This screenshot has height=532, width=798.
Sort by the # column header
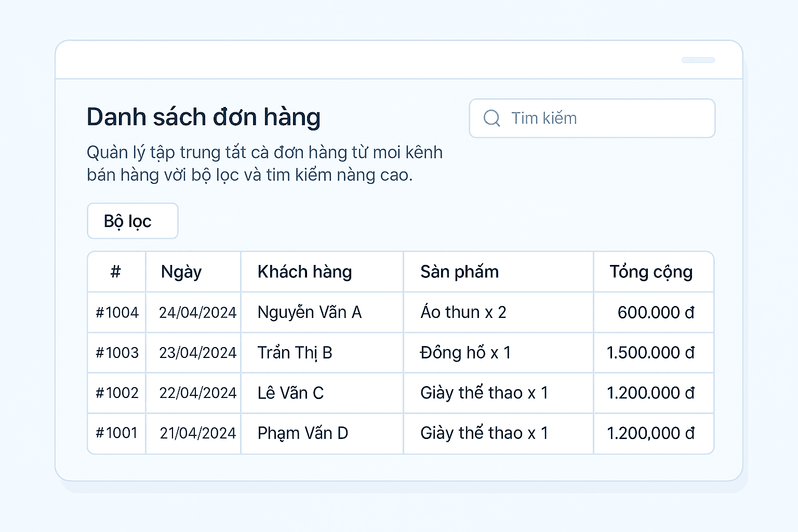[x=116, y=272]
